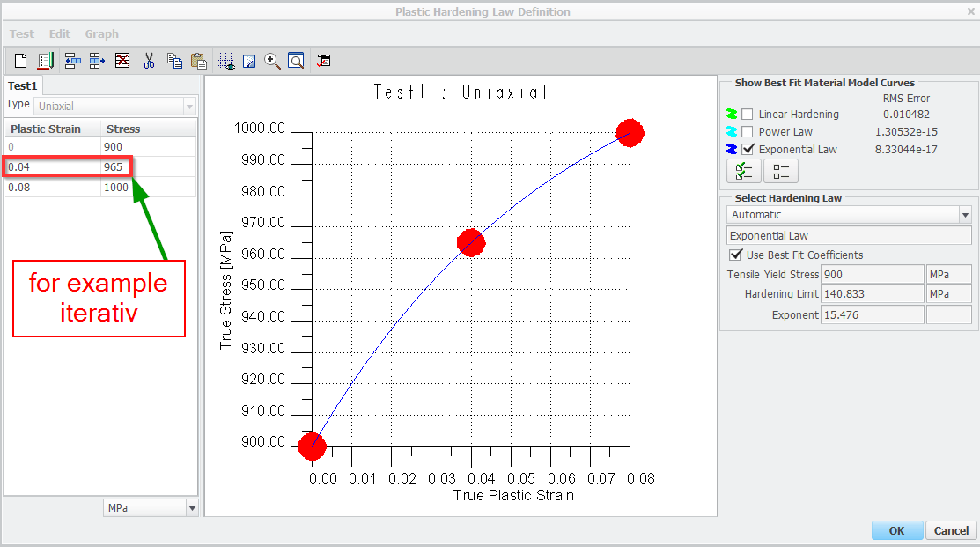Screen dimensions: 980x547
Task: Click the select all curves button
Action: 743,171
